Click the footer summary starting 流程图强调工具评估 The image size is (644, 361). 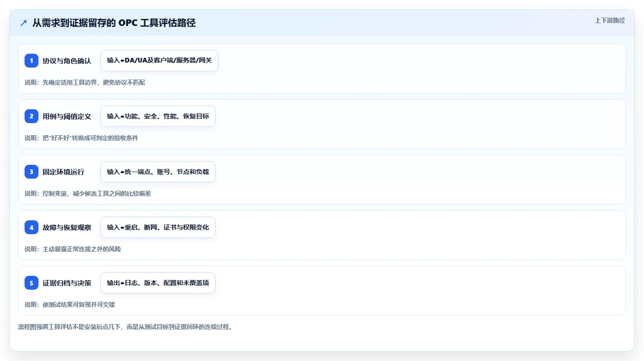(x=125, y=327)
